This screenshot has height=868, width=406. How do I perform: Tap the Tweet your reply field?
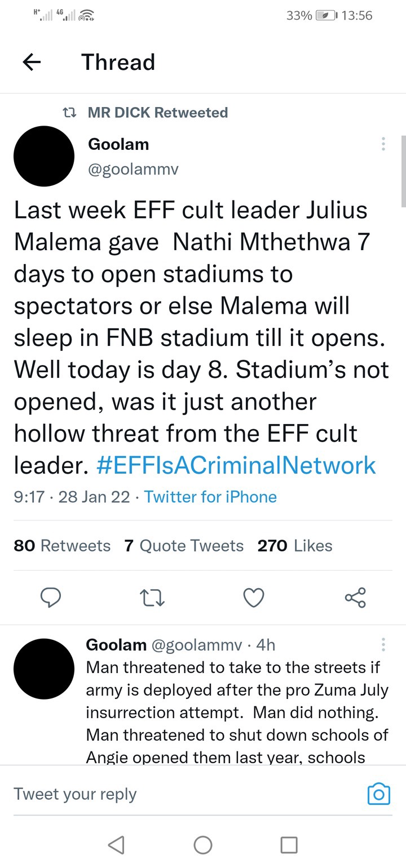[186, 794]
